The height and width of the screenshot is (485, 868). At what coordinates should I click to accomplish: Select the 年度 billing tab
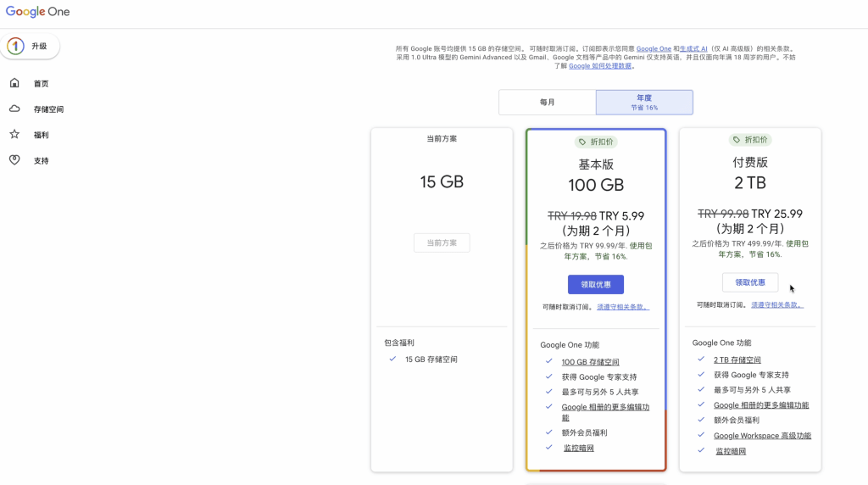pyautogui.click(x=644, y=103)
